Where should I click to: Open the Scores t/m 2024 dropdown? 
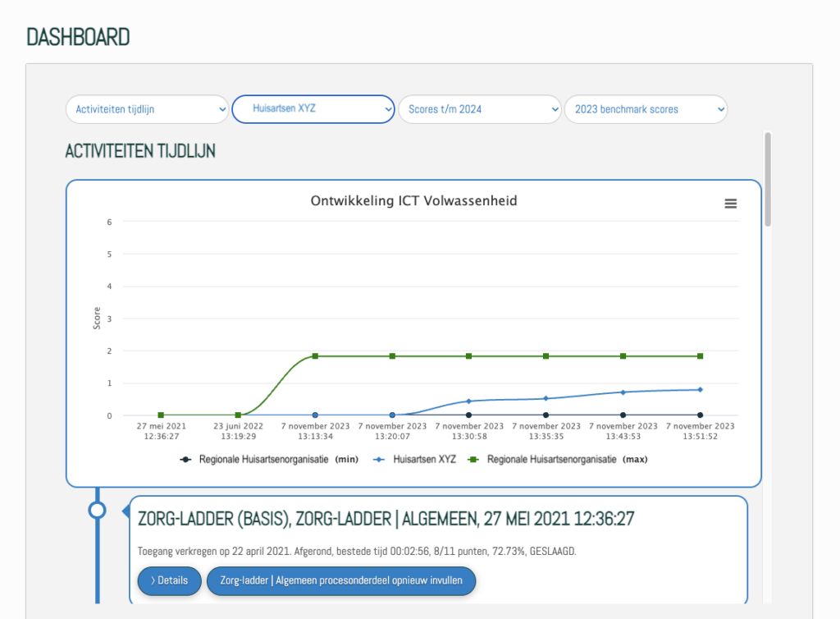[479, 109]
